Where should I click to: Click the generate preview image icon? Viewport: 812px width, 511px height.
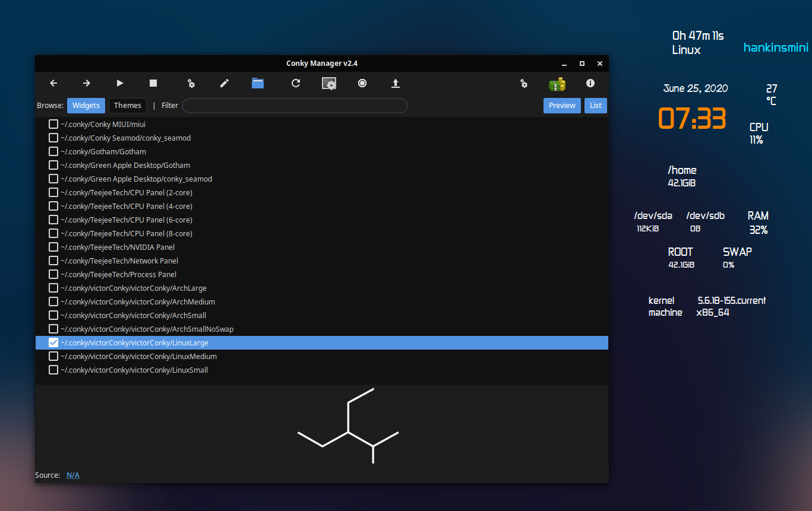(x=329, y=84)
